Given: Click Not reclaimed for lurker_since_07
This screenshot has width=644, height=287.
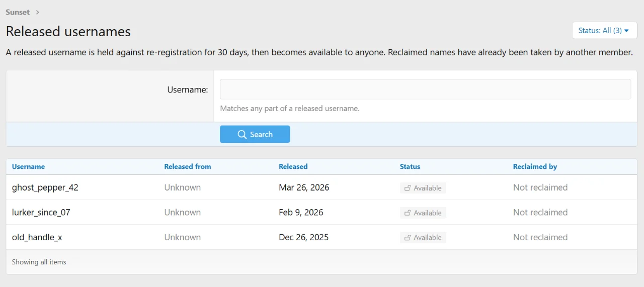Looking at the screenshot, I should click(x=540, y=212).
